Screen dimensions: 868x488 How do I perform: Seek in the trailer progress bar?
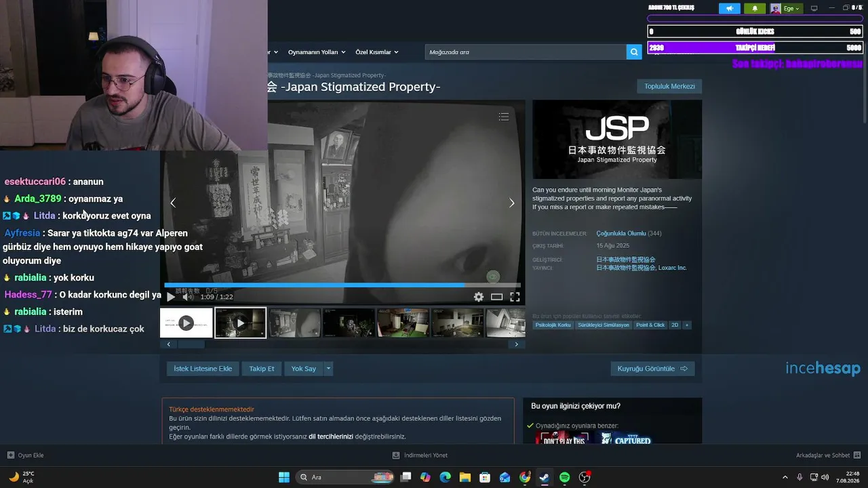pyautogui.click(x=342, y=285)
